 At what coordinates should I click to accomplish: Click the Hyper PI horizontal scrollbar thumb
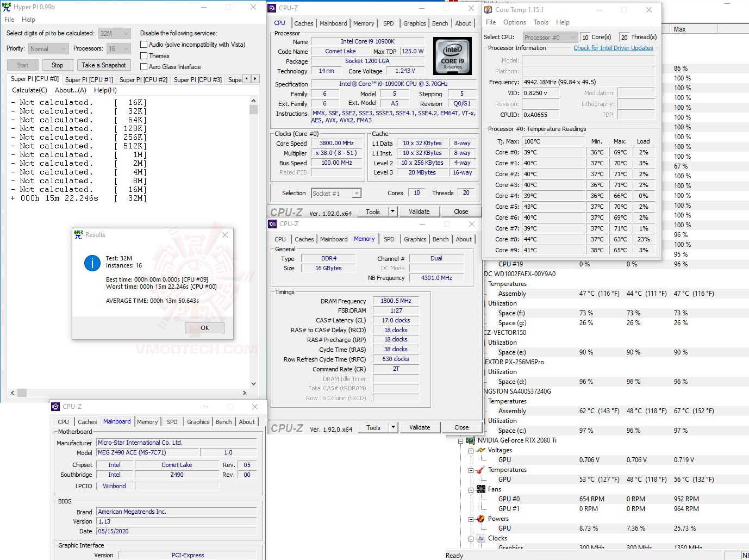point(22,393)
